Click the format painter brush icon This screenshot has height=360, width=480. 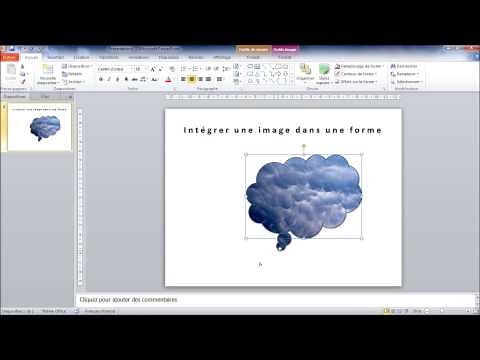[23, 82]
